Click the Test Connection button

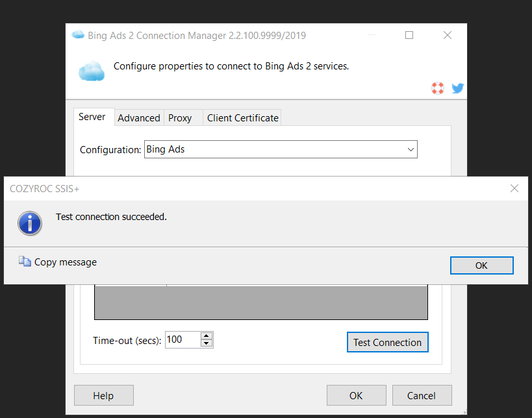(x=387, y=343)
